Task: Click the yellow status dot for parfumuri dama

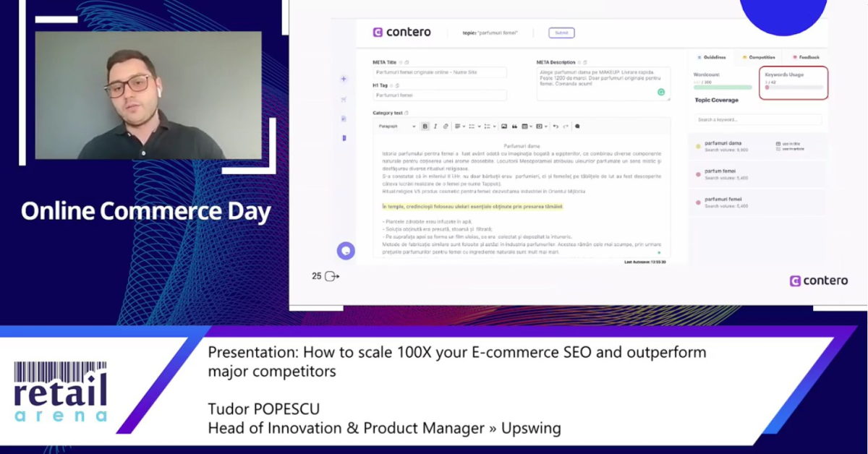Action: (x=698, y=146)
